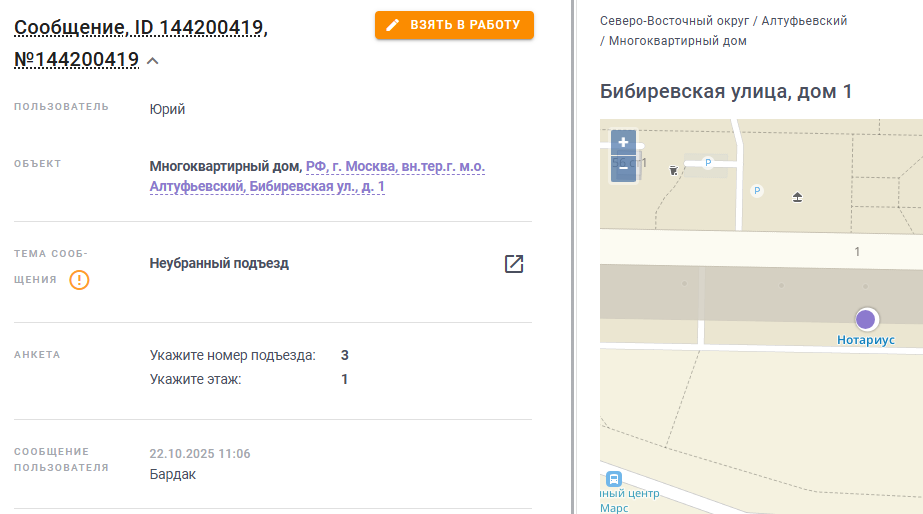The image size is (923, 514).
Task: Click the message ID 144200419 title
Action: 141,28
